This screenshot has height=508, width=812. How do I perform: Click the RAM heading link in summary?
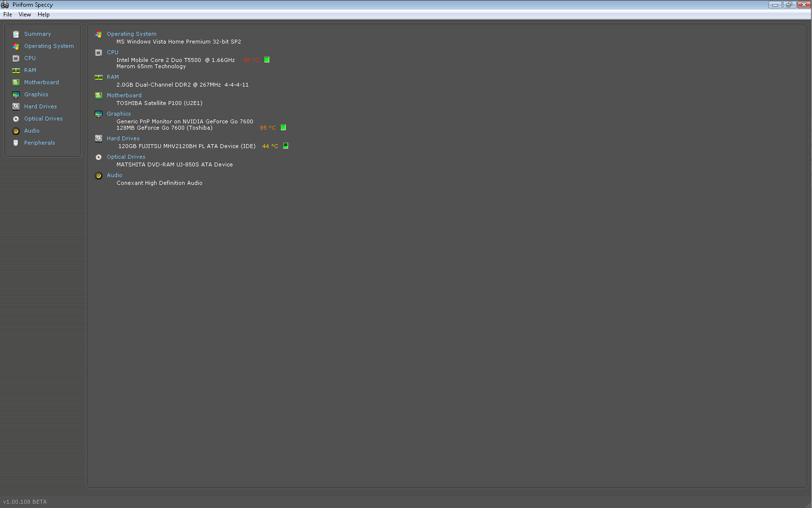[x=113, y=77]
